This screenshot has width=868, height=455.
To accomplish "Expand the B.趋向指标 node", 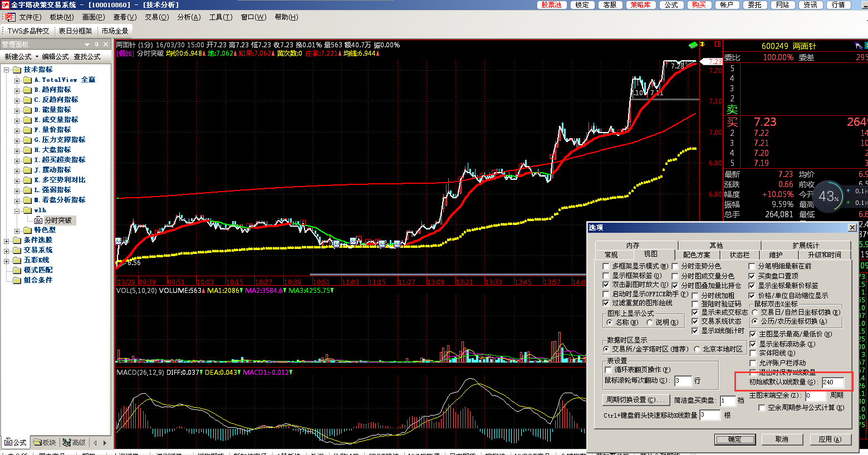I will pyautogui.click(x=17, y=90).
